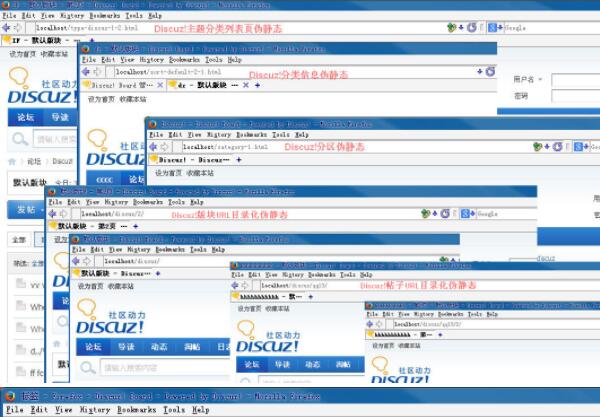Open the Bookmarks menu in the sort-default-2-1.html window
The width and height of the screenshot is (600, 417).
[184, 60]
